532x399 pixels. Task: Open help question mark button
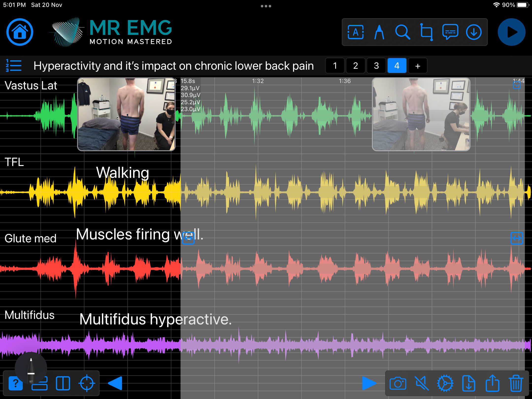pos(16,383)
